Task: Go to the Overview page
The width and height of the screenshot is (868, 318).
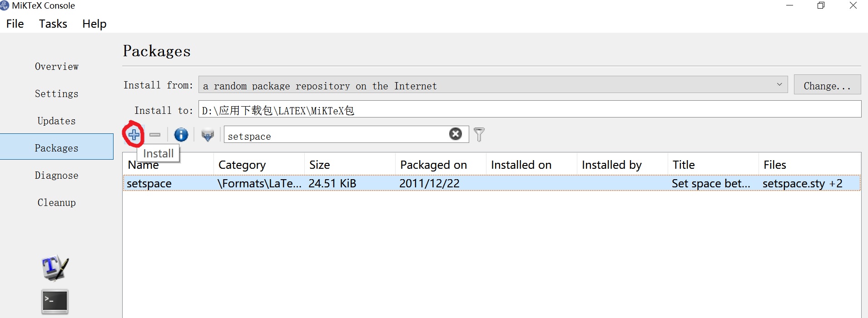Action: coord(57,67)
